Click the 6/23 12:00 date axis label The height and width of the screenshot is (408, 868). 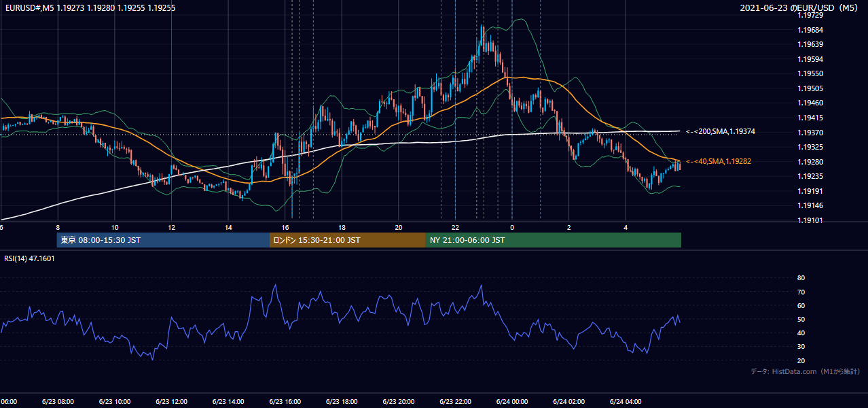(x=171, y=401)
